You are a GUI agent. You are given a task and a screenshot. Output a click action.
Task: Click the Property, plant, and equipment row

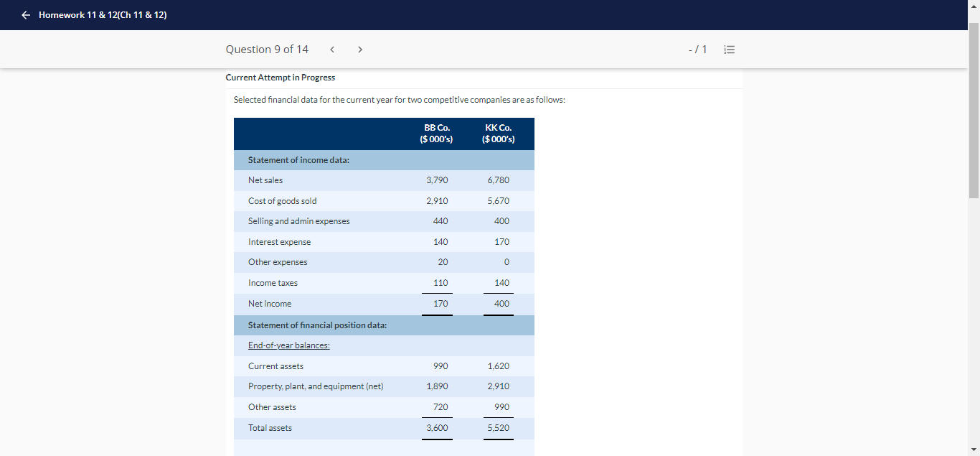pos(384,386)
